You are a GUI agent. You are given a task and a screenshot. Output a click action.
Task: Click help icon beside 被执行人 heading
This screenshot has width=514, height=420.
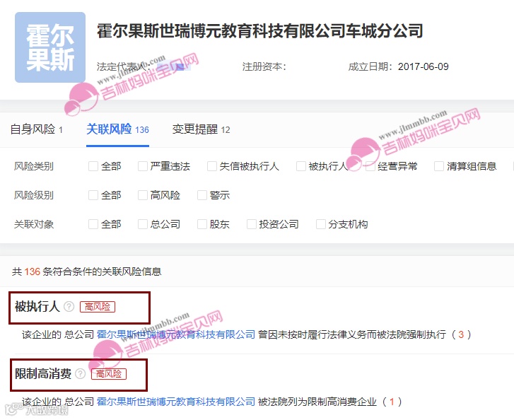[x=69, y=307]
